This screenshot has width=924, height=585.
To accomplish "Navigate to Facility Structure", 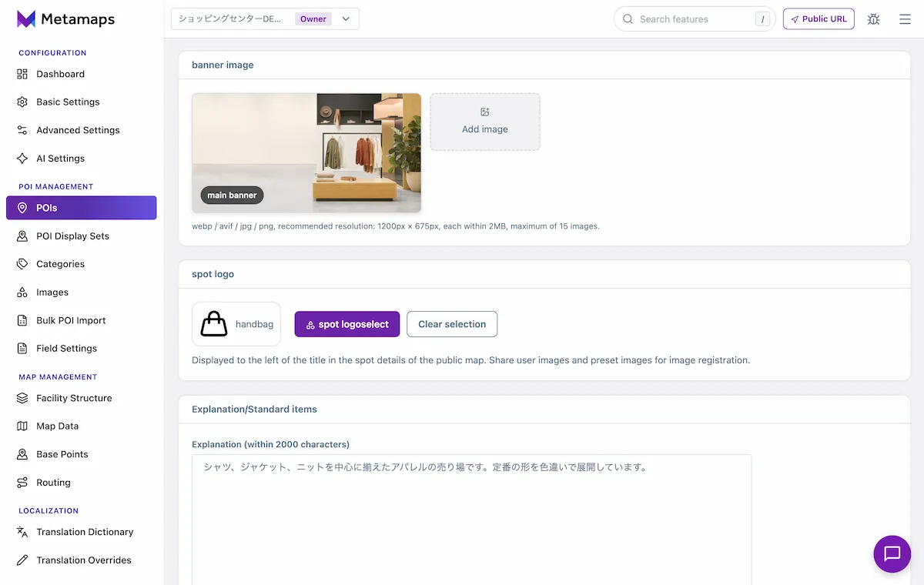I will pos(82,398).
